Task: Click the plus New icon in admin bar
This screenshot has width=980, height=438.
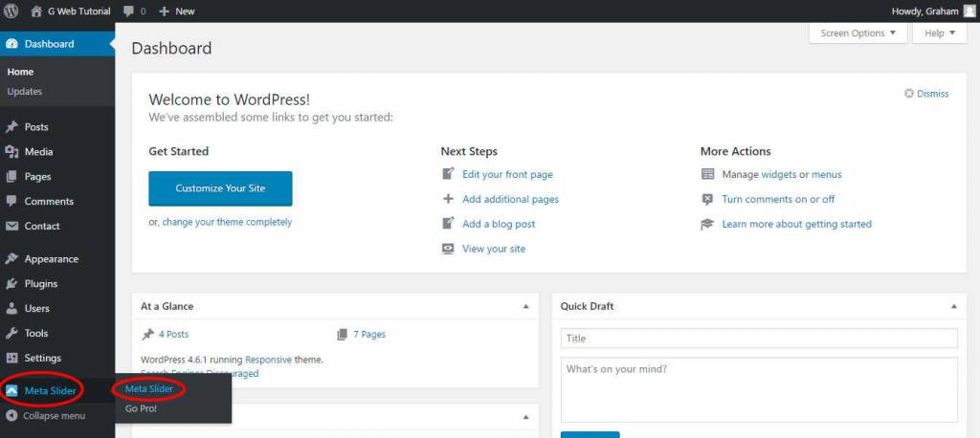Action: click(x=165, y=11)
